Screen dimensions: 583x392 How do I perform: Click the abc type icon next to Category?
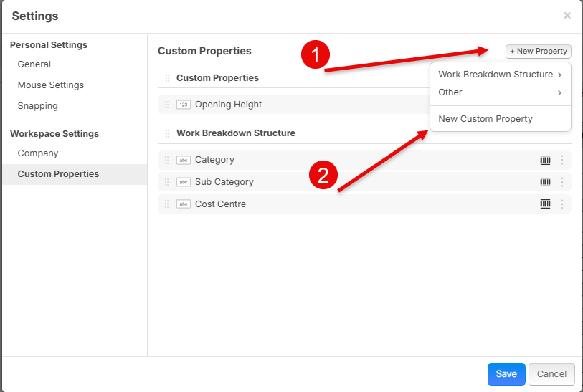point(184,160)
